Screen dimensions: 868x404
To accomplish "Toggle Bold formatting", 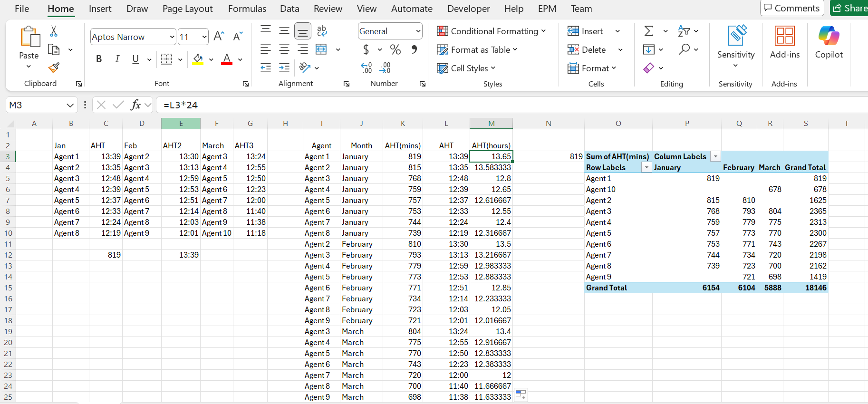I will pos(99,59).
